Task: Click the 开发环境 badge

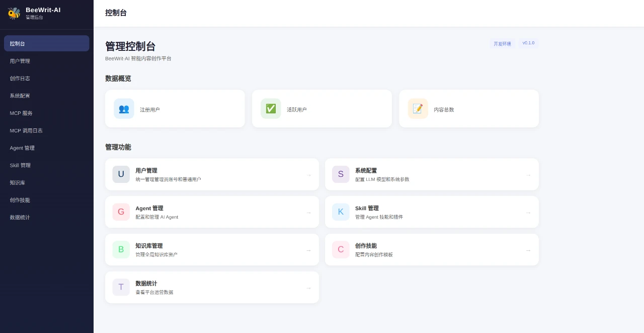Action: 502,44
